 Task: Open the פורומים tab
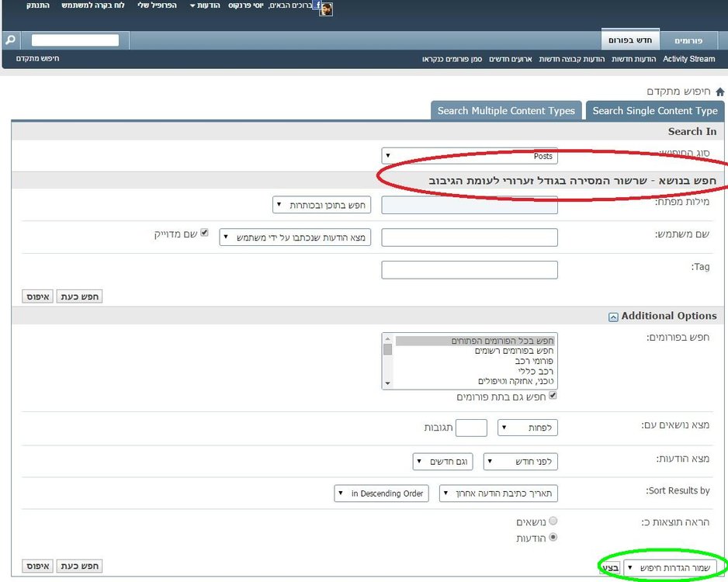tap(688, 40)
